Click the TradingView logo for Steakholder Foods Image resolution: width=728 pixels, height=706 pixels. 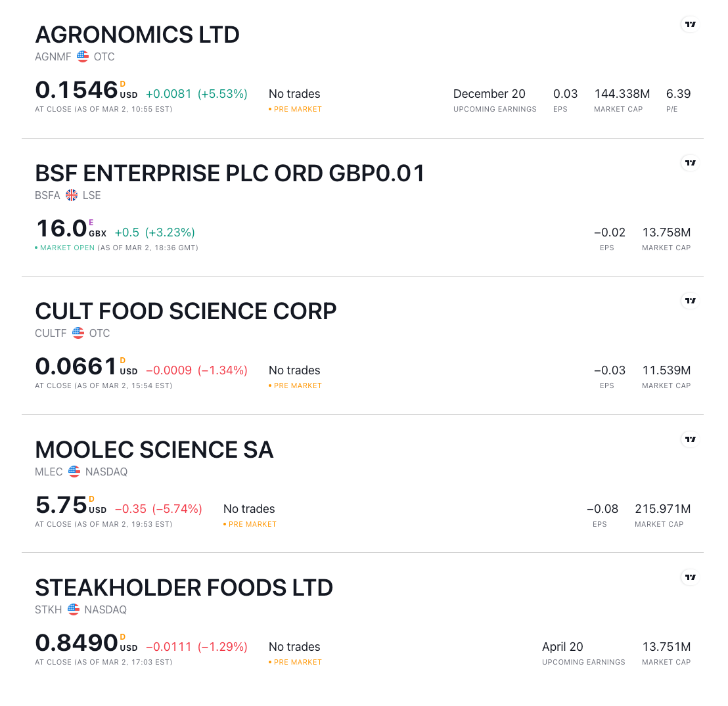tap(690, 577)
